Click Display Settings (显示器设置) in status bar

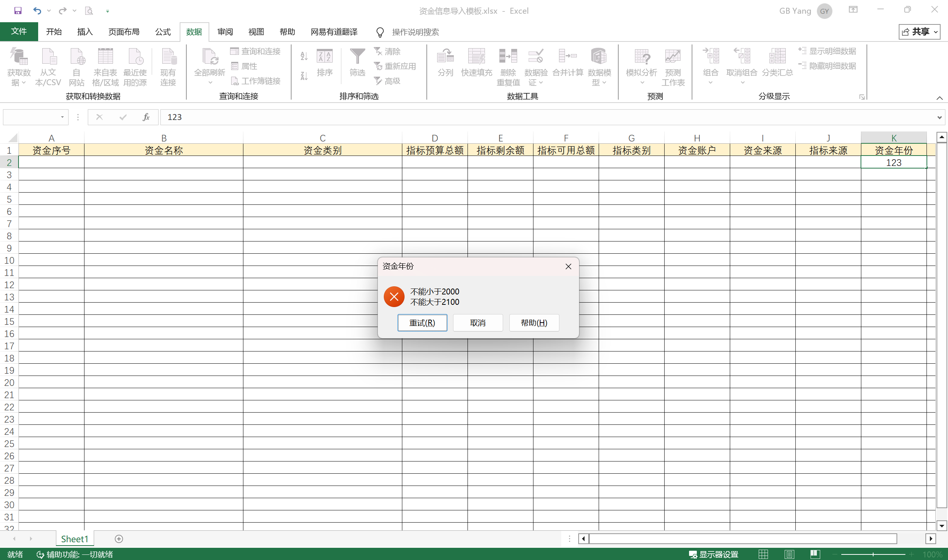[714, 554]
